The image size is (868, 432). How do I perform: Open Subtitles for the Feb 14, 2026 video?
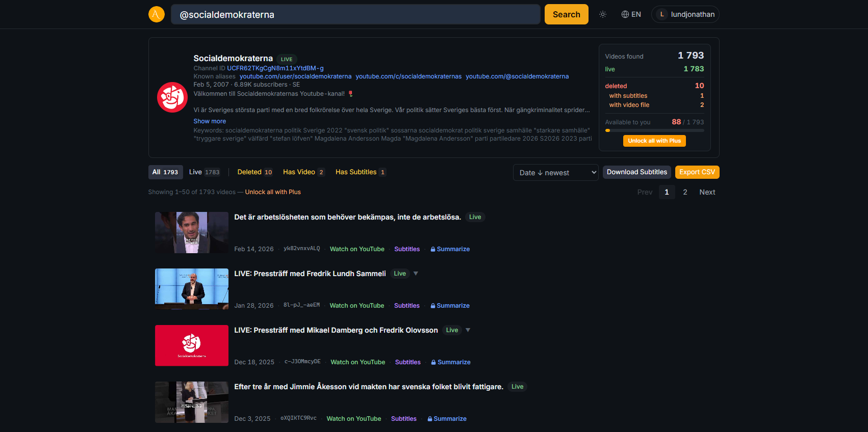407,249
